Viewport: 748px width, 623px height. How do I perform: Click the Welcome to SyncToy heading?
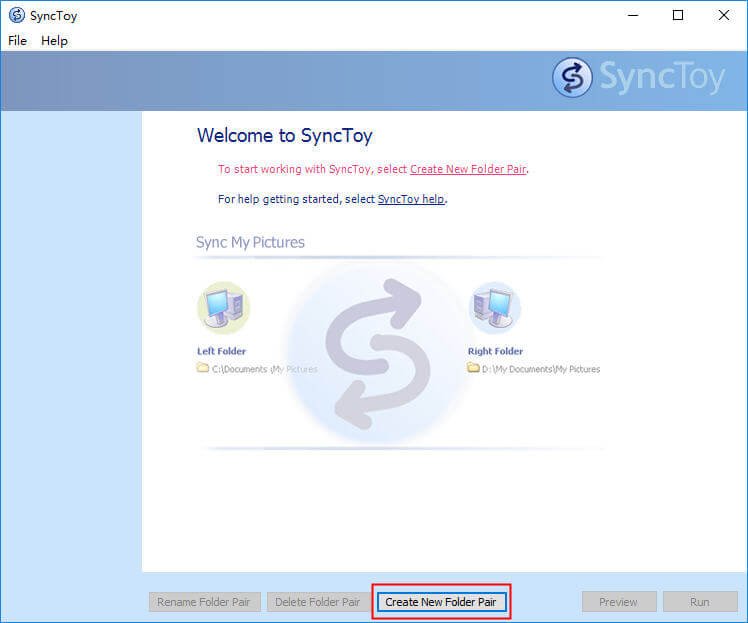tap(285, 135)
